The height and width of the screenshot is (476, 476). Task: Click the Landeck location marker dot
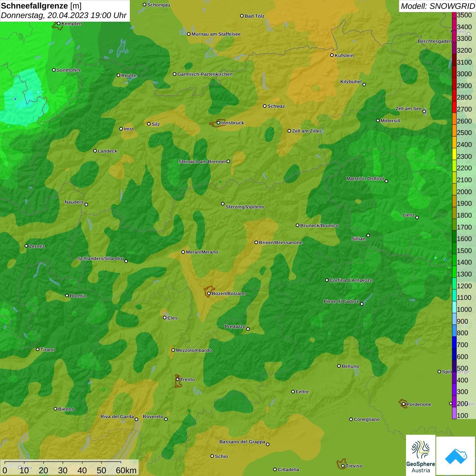tap(95, 151)
